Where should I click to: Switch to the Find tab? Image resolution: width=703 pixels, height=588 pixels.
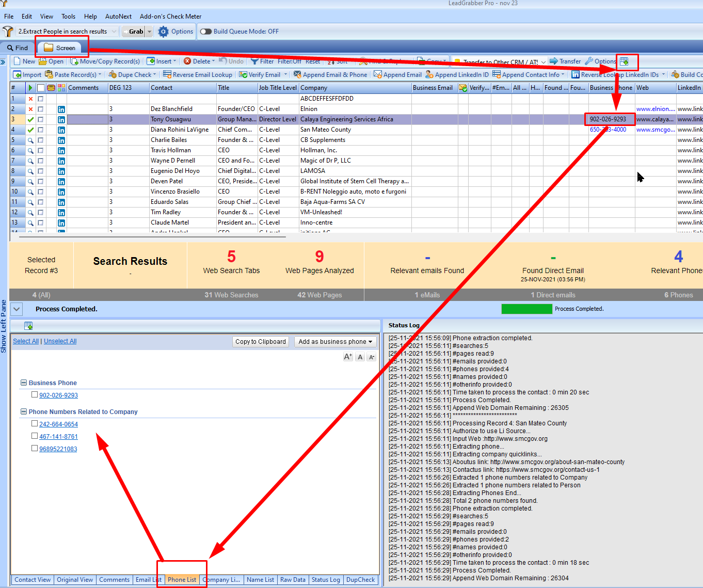coord(17,48)
